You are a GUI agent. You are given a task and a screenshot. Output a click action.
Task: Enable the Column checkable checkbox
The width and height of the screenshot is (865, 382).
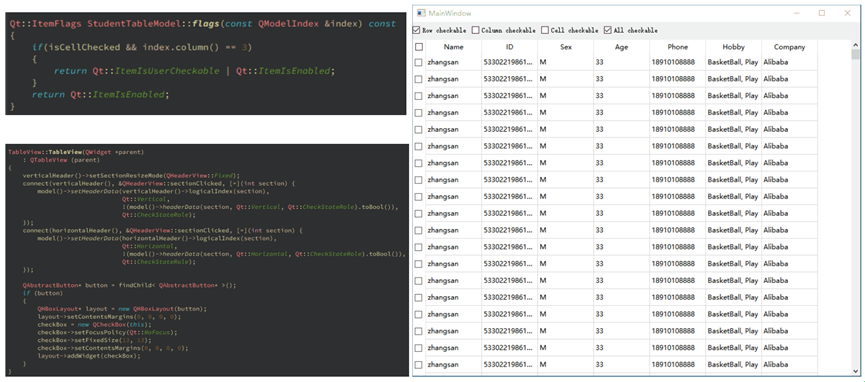tap(476, 30)
